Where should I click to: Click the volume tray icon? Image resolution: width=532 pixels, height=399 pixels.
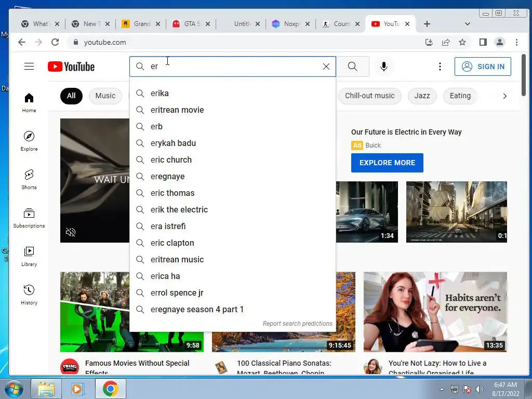click(480, 389)
